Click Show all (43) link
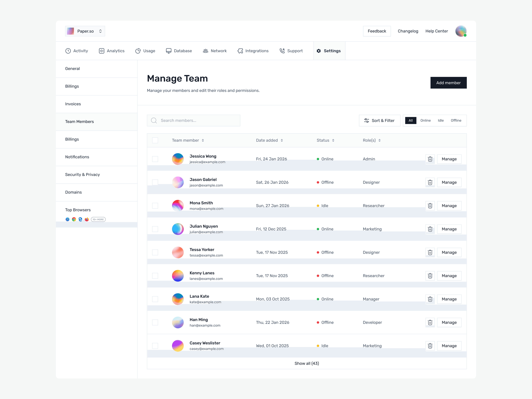 (x=307, y=363)
